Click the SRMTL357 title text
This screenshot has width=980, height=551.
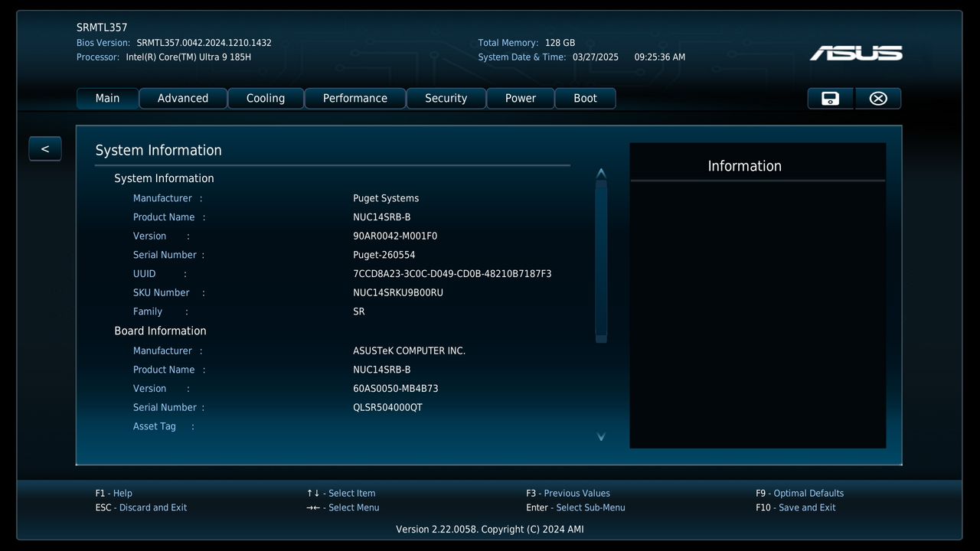point(102,28)
